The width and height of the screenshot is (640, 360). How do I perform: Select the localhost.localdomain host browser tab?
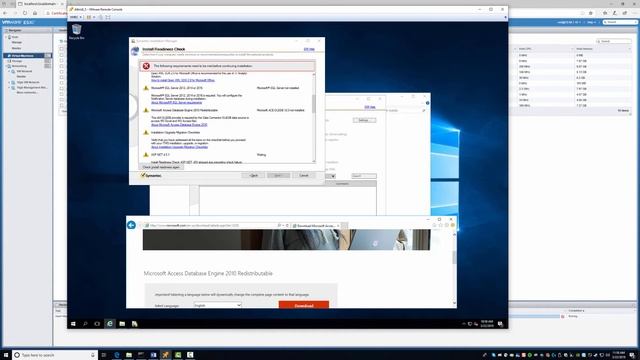(40, 4)
